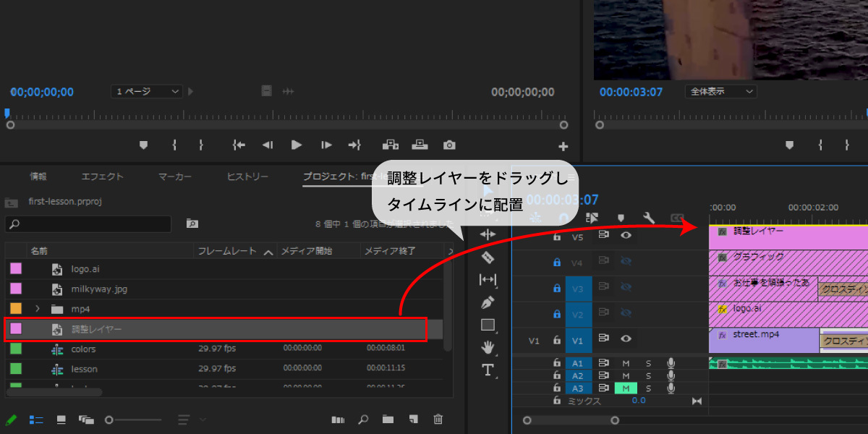Open the マーカー panel tab
The height and width of the screenshot is (434, 868).
175,176
